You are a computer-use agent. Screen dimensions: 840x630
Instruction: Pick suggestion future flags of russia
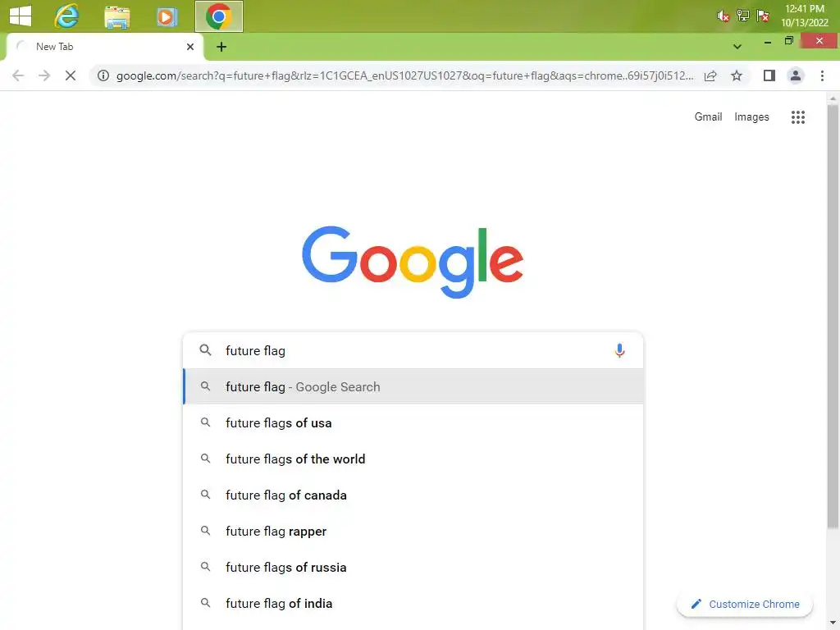[x=413, y=567]
